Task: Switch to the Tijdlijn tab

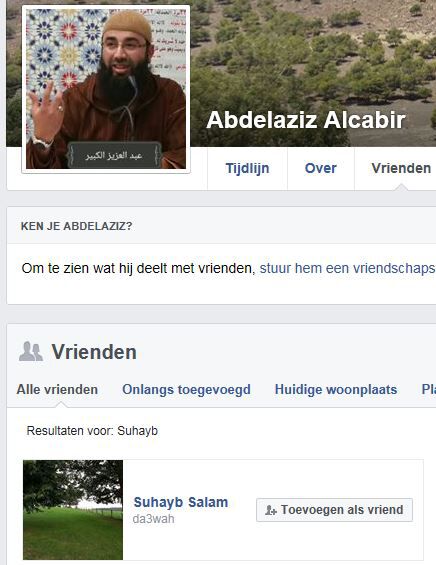Action: pyautogui.click(x=247, y=168)
